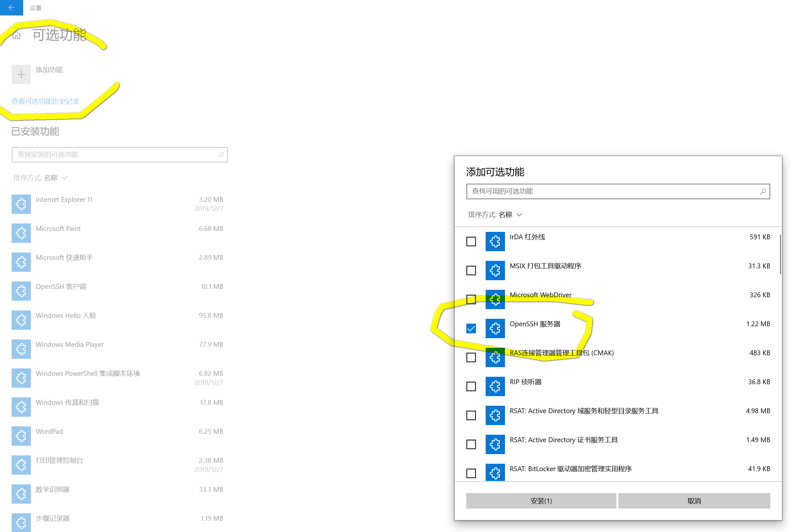This screenshot has width=799, height=532.
Task: Open 排序方式 dropdown in add features dialog
Action: click(x=495, y=215)
